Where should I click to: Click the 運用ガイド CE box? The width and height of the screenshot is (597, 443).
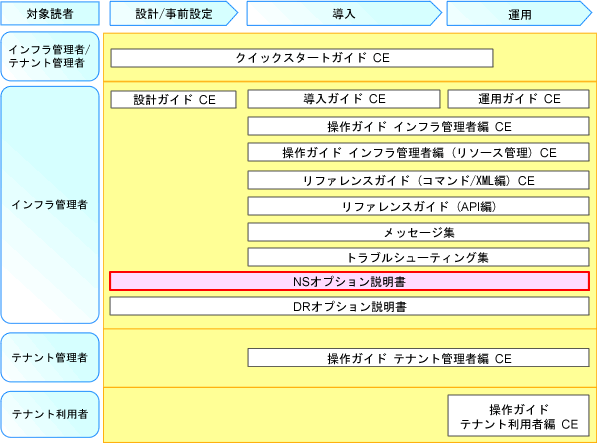[x=519, y=99]
